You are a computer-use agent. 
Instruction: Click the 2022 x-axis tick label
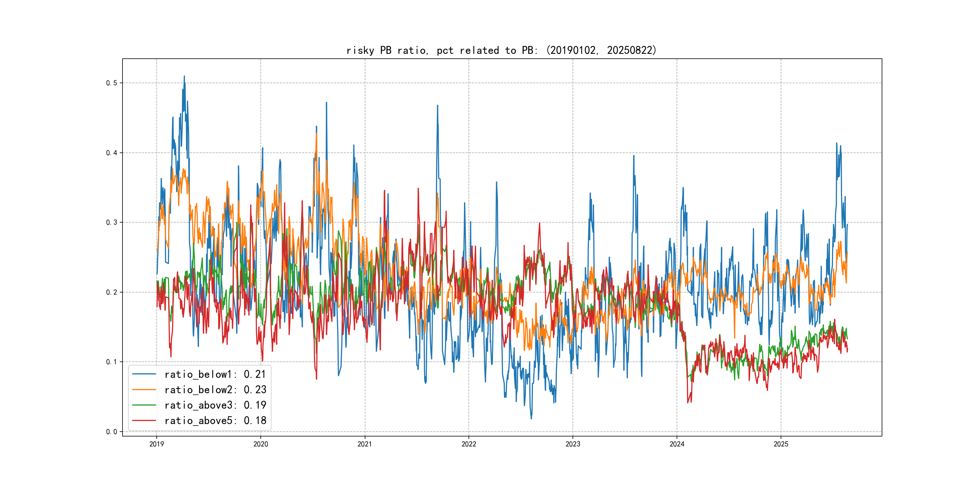coord(469,444)
